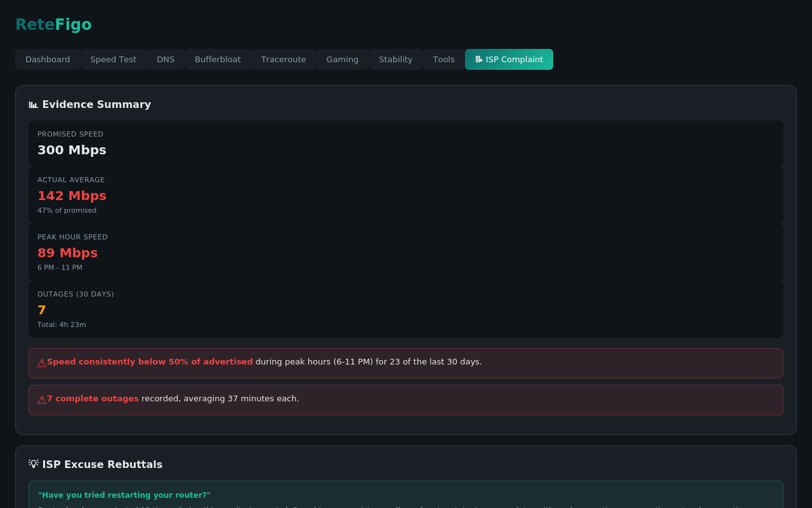Viewport: 812px width, 508px height.
Task: Open the Gaming tab
Action: (x=342, y=59)
